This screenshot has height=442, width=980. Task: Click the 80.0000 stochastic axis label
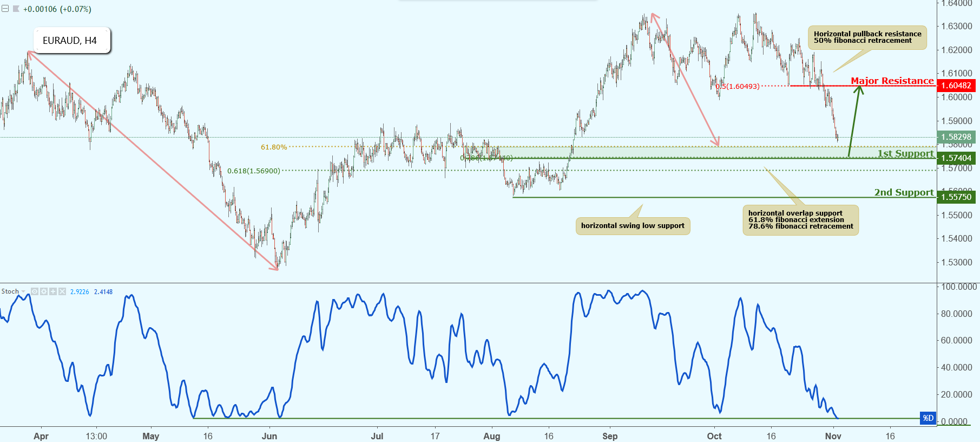coord(957,314)
